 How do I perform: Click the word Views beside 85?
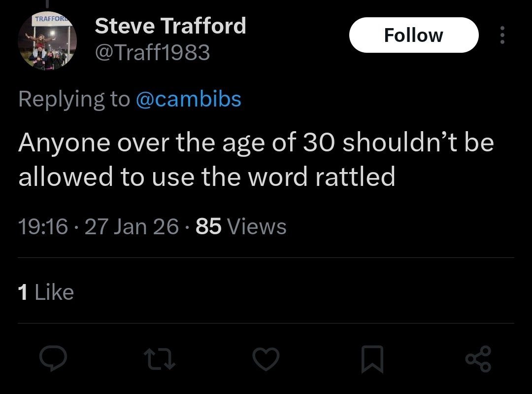(258, 226)
